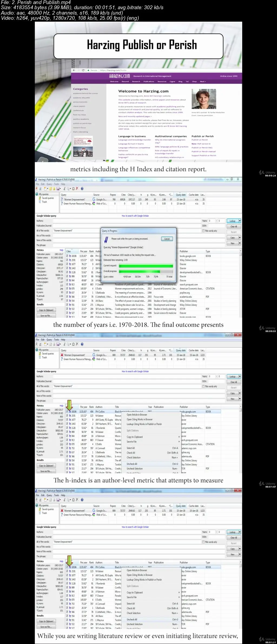Click blue help toolbar icon, 00:01:31 frame
This screenshot has width=277, height=644.
(x=82, y=500)
